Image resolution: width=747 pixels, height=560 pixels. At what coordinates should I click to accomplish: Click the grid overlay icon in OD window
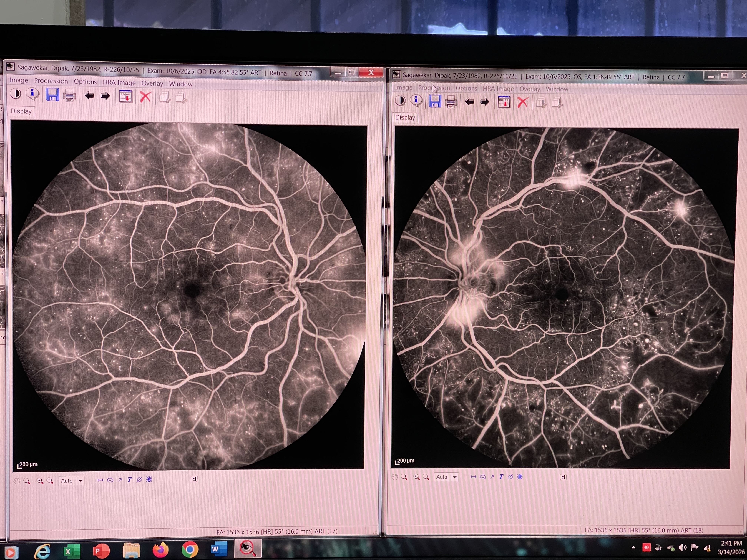[x=149, y=479]
